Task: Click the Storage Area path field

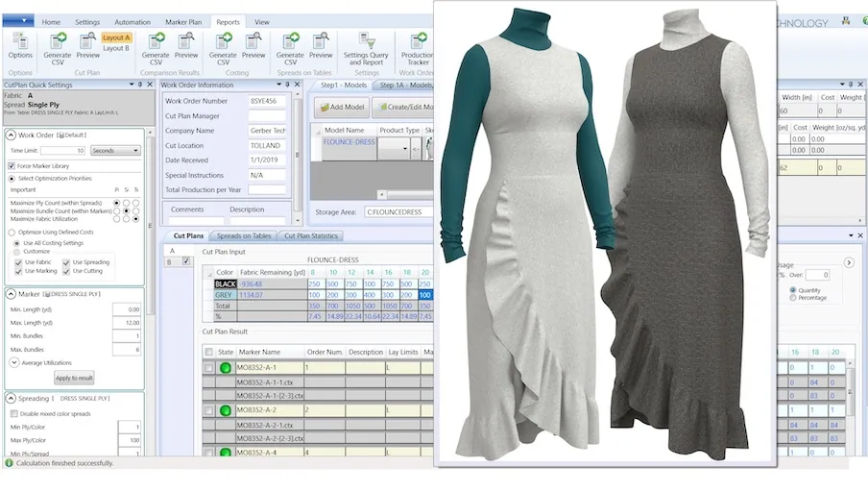Action: click(398, 211)
